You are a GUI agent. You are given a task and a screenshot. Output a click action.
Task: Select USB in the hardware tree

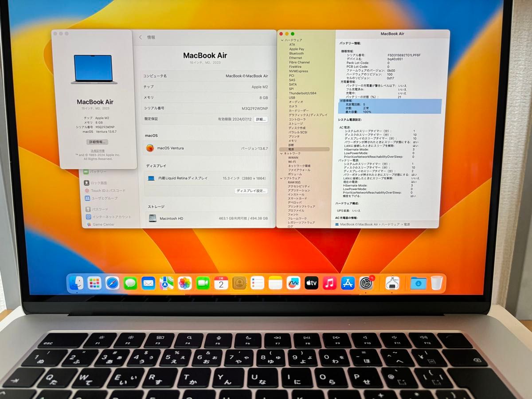(292, 98)
